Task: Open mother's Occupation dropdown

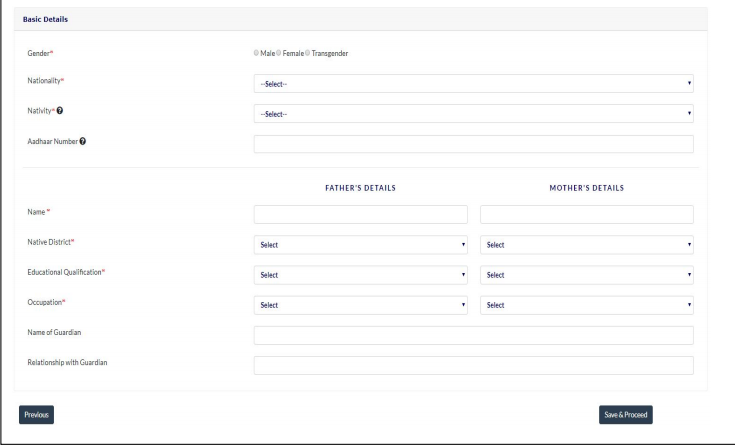Action: coord(587,304)
